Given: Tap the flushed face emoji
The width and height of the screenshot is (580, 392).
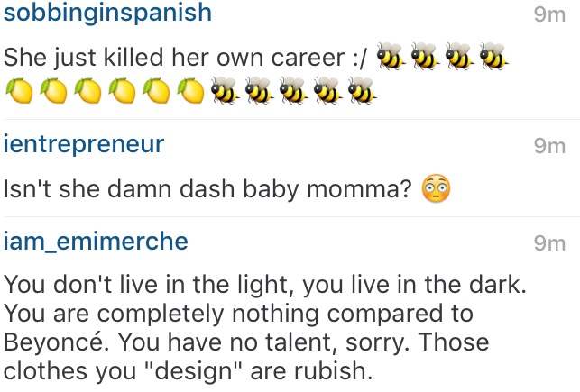Looking at the screenshot, I should pos(437,189).
